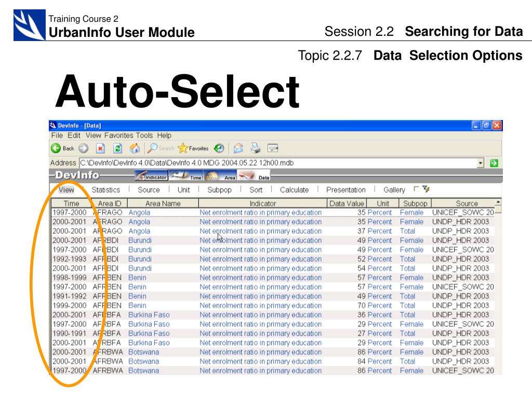
Task: Go to Home via house icon
Action: (135, 149)
